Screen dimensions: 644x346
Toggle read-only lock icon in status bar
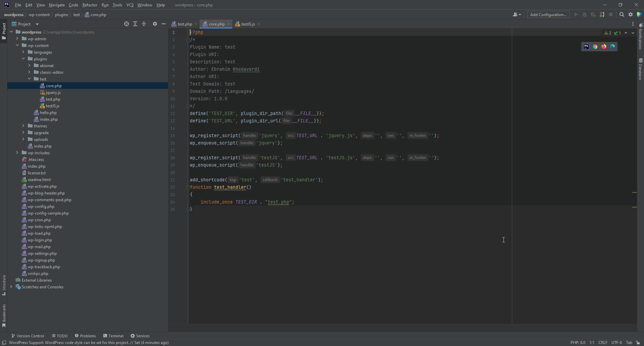click(x=638, y=342)
